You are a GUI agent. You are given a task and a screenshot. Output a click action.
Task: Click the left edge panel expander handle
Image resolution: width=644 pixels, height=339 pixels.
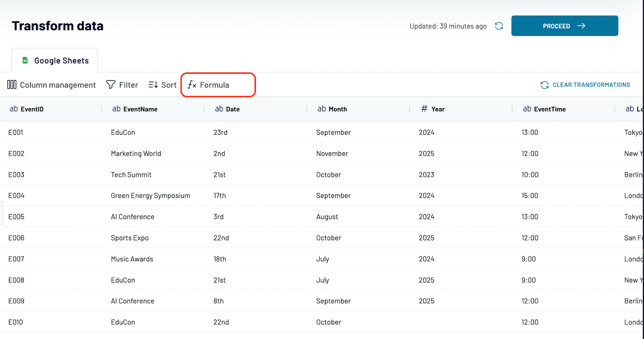click(x=2, y=213)
